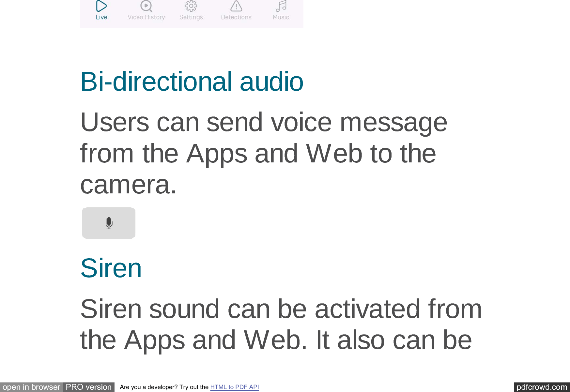Click the Bi-directional audio heading
The width and height of the screenshot is (570, 392).
[192, 82]
